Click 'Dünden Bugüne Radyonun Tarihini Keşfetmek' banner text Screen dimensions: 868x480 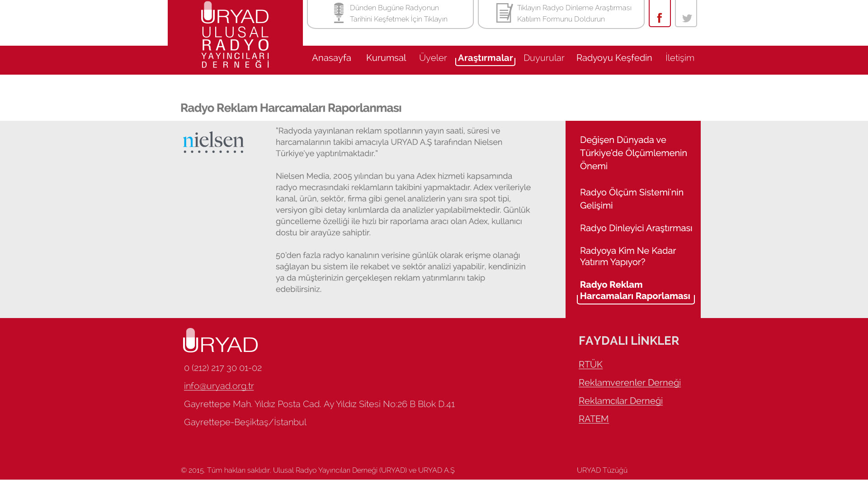coord(399,14)
